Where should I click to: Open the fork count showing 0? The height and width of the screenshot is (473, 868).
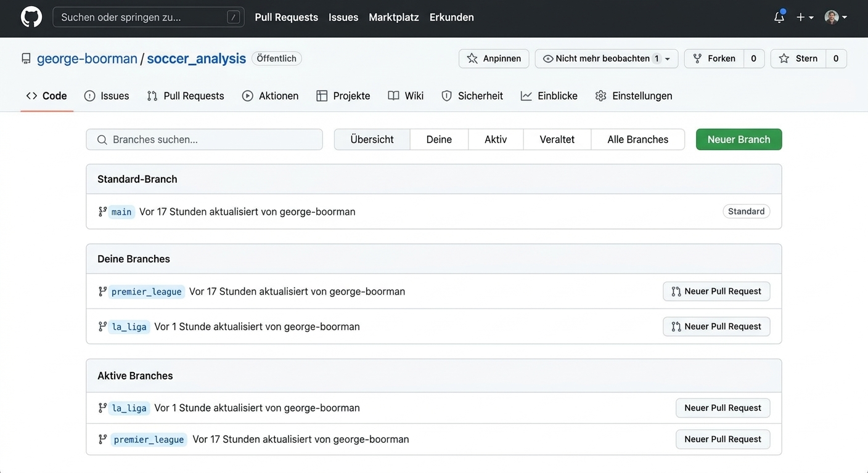tap(753, 59)
